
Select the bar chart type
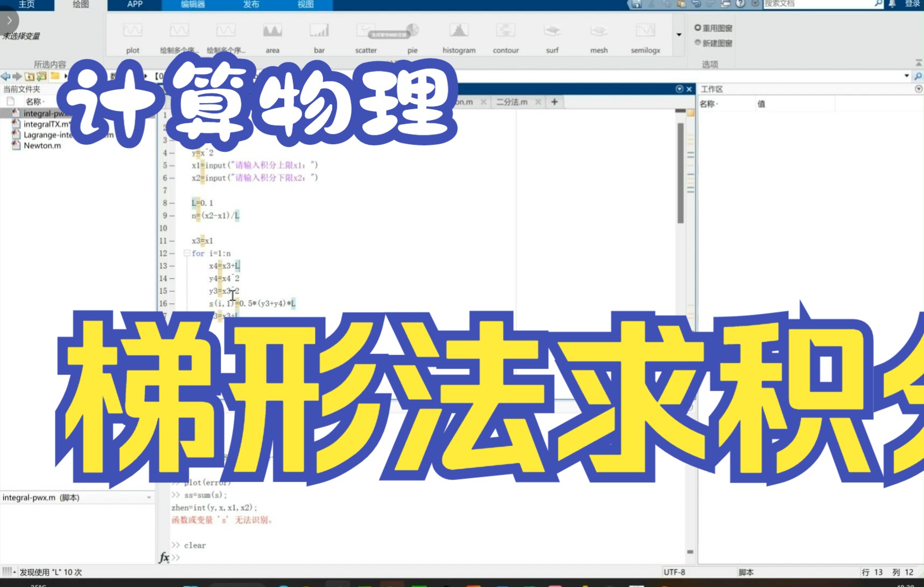pyautogui.click(x=319, y=37)
